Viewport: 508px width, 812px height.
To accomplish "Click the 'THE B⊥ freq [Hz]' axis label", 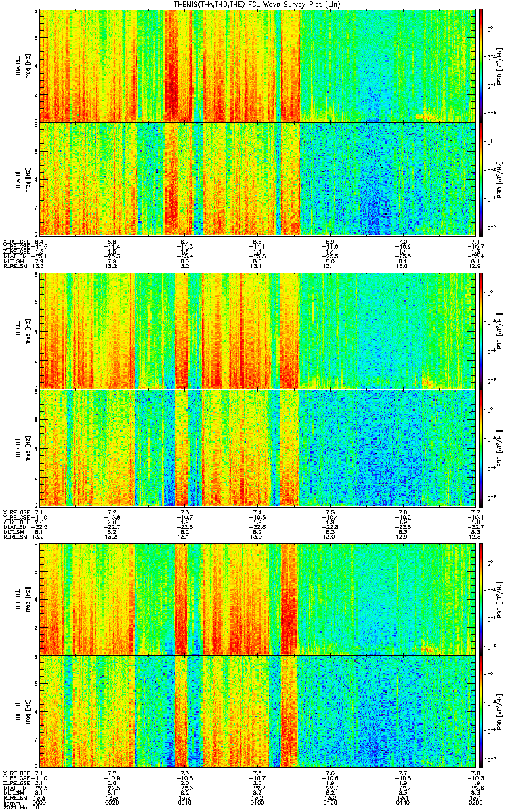I will click(22, 598).
